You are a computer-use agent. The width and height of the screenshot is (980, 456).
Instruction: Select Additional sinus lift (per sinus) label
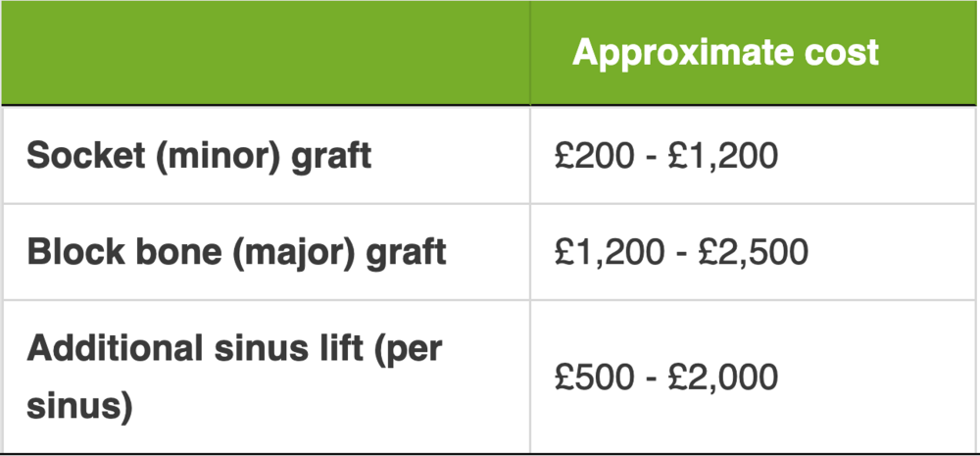coord(234,378)
